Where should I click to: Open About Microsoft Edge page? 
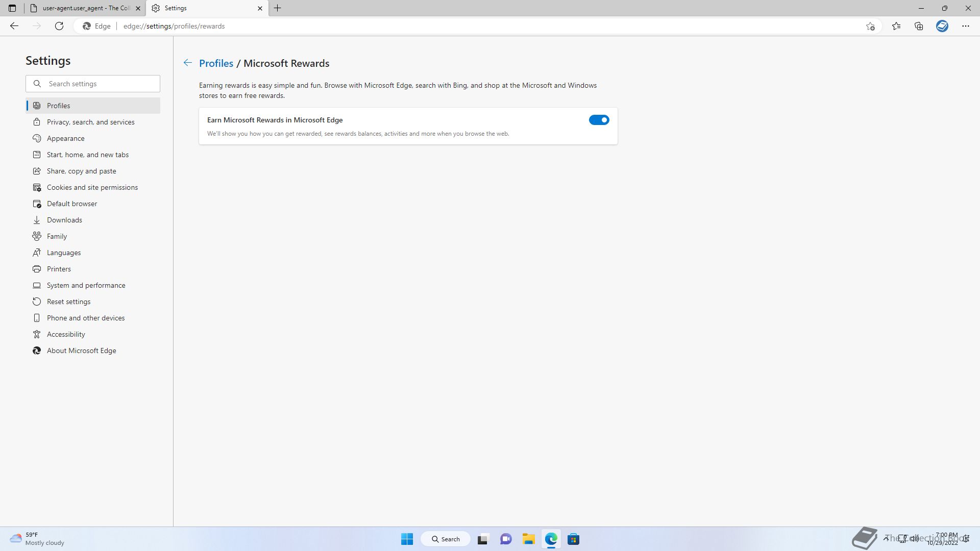tap(93, 350)
